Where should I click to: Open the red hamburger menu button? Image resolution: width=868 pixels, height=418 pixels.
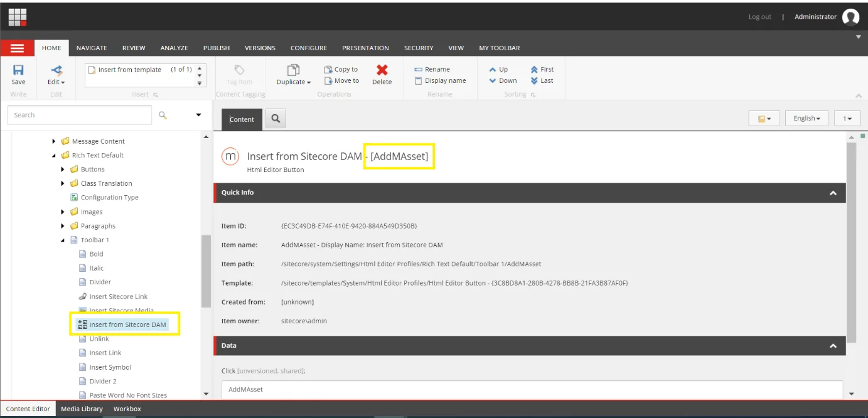coord(17,48)
